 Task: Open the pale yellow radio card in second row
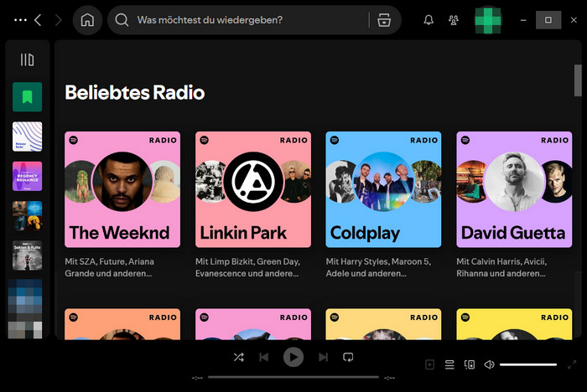[x=383, y=324]
